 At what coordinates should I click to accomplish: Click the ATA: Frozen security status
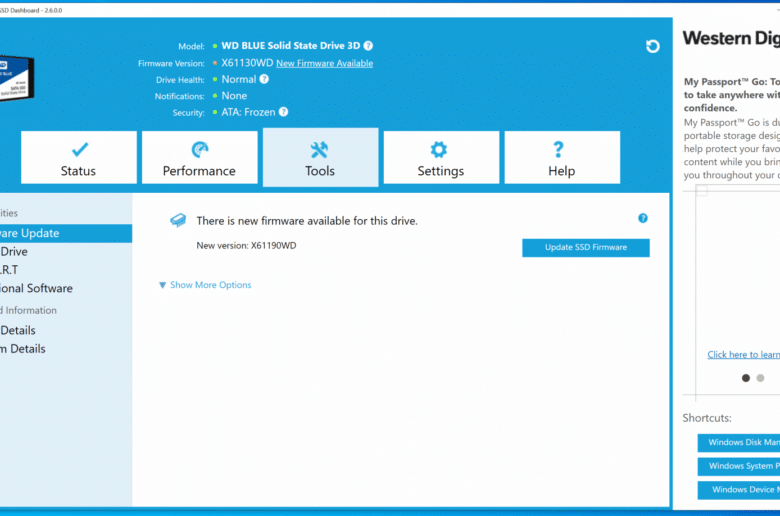tap(248, 112)
